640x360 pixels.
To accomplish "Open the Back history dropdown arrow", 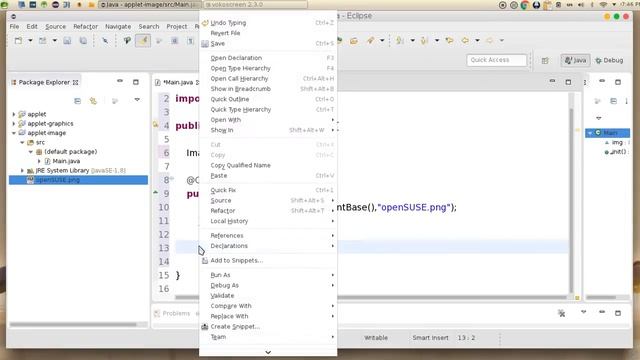I will [477, 40].
